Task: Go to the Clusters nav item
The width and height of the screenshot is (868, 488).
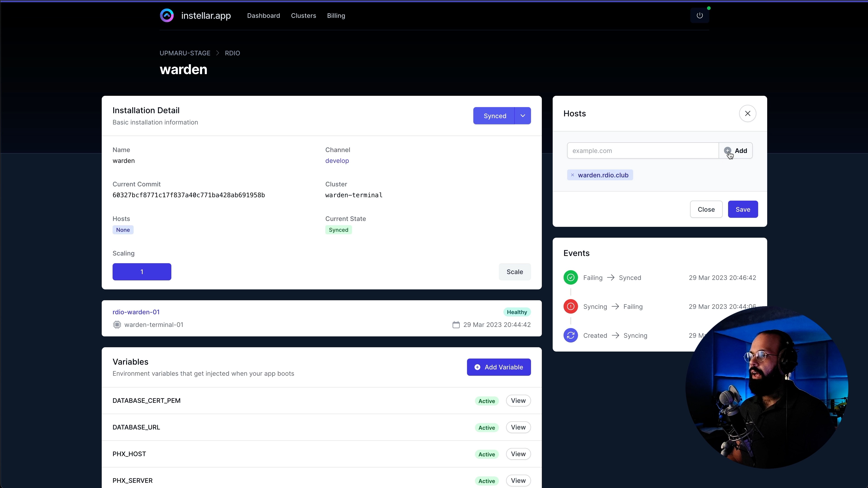Action: pyautogui.click(x=303, y=16)
